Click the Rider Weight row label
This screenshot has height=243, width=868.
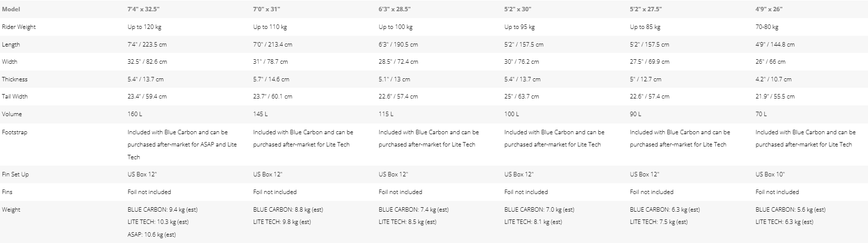pyautogui.click(x=19, y=27)
